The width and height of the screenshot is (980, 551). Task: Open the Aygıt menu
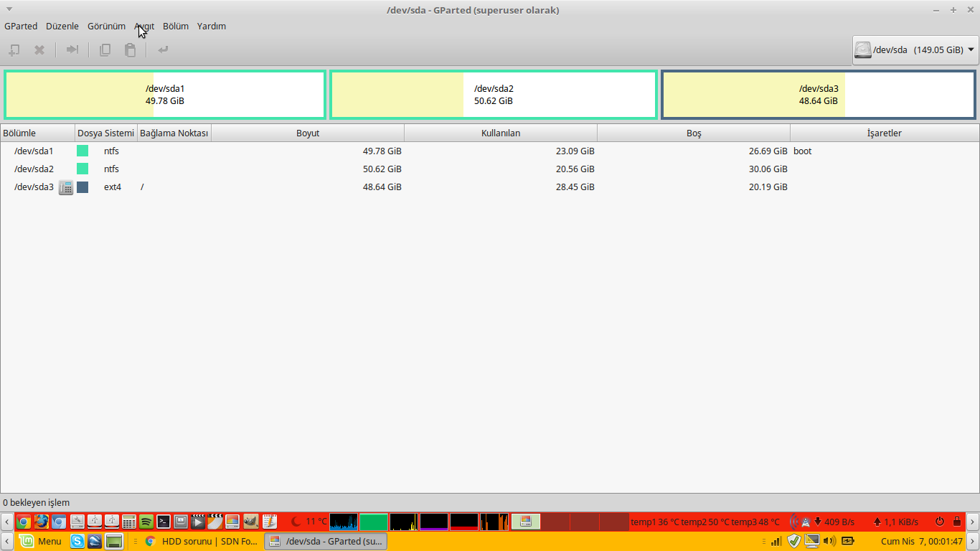pyautogui.click(x=144, y=26)
